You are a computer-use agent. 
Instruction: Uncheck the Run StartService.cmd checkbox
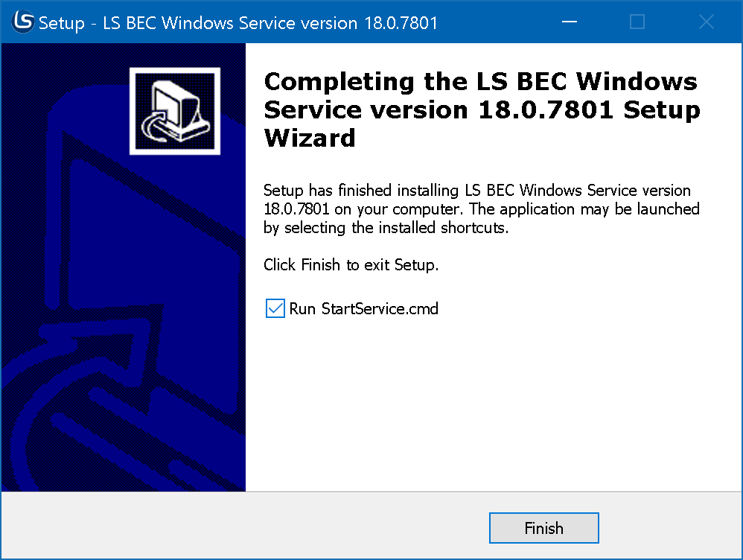point(275,308)
